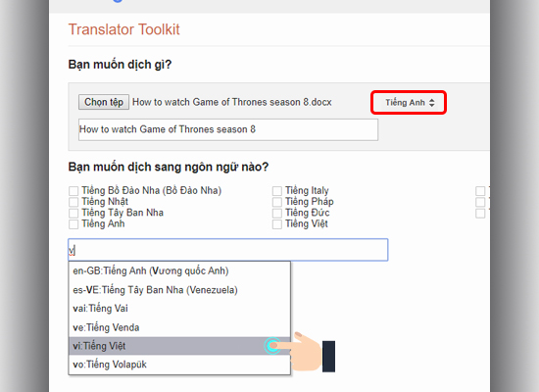The height and width of the screenshot is (392, 539).
Task: Check the Tiếng Nhật checkbox
Action: pyautogui.click(x=73, y=202)
